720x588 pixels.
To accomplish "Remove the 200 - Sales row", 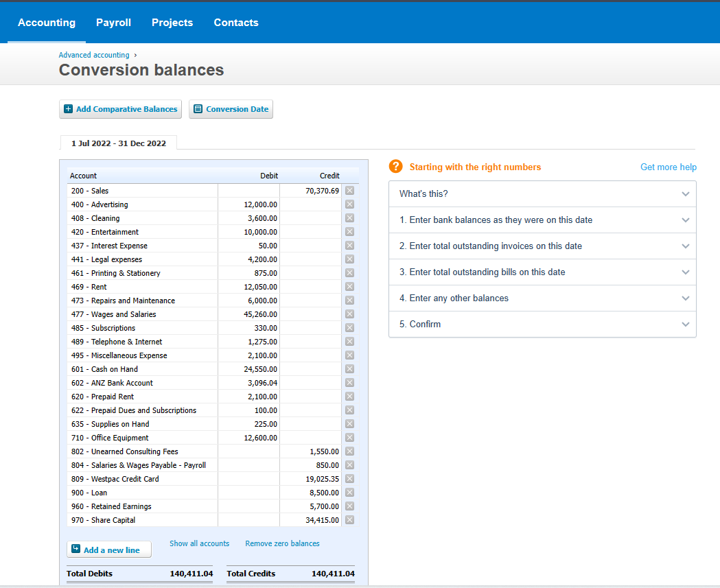I will click(x=349, y=191).
